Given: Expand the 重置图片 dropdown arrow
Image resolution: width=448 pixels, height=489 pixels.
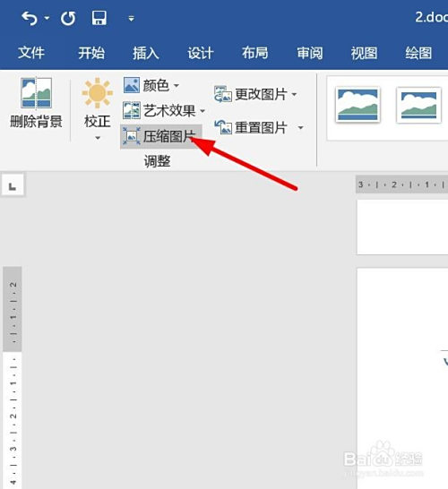Looking at the screenshot, I should pyautogui.click(x=300, y=127).
